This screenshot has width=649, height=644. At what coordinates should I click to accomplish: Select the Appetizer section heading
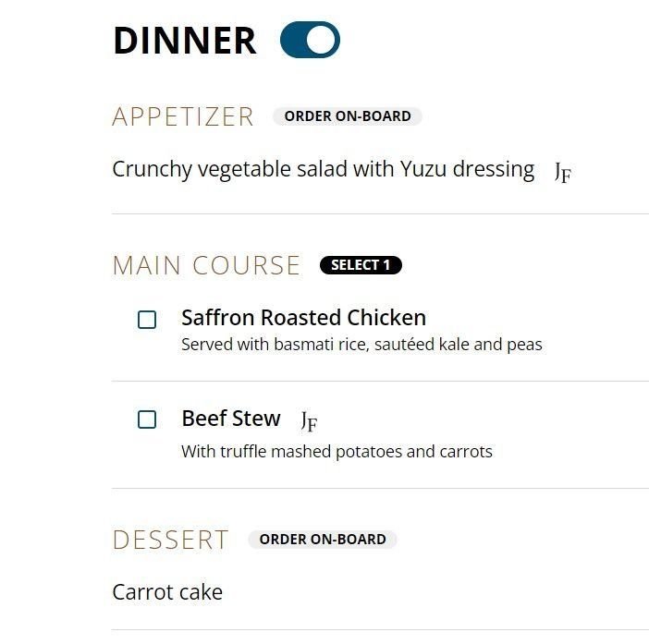(183, 117)
